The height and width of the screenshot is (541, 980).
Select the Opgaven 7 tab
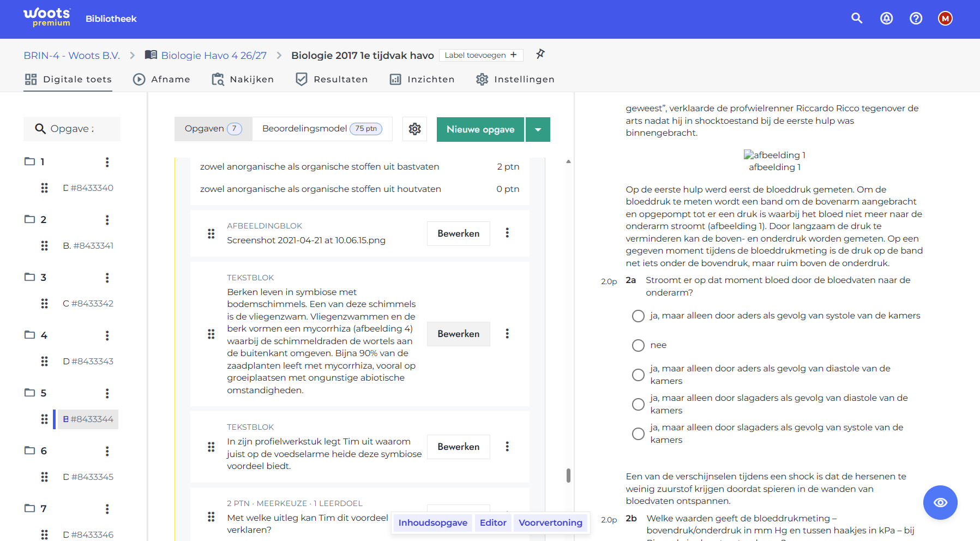click(213, 129)
